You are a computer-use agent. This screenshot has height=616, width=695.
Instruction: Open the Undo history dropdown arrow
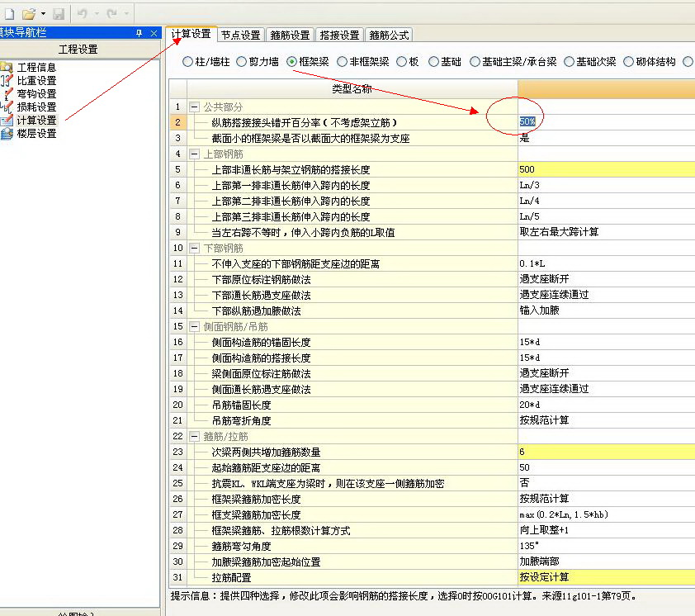97,14
